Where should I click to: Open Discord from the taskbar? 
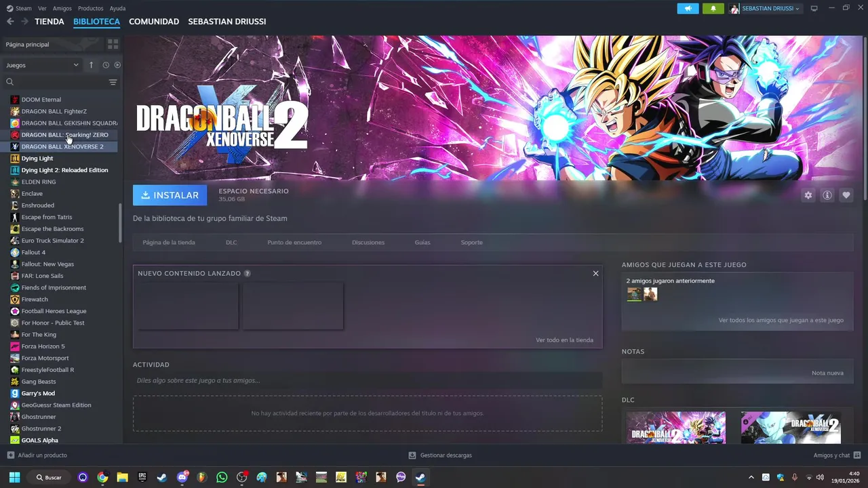coord(182,477)
